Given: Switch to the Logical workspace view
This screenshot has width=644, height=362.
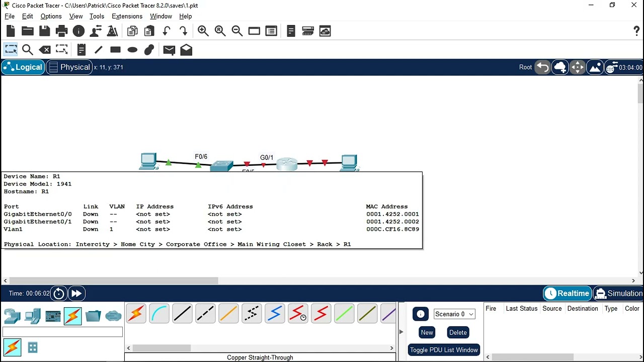Looking at the screenshot, I should pyautogui.click(x=23, y=67).
